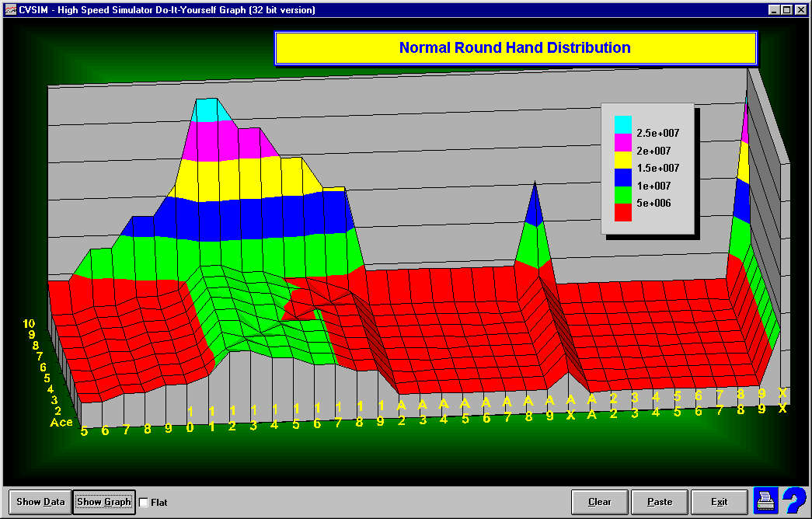Minimize the CVSIM window

[x=774, y=10]
